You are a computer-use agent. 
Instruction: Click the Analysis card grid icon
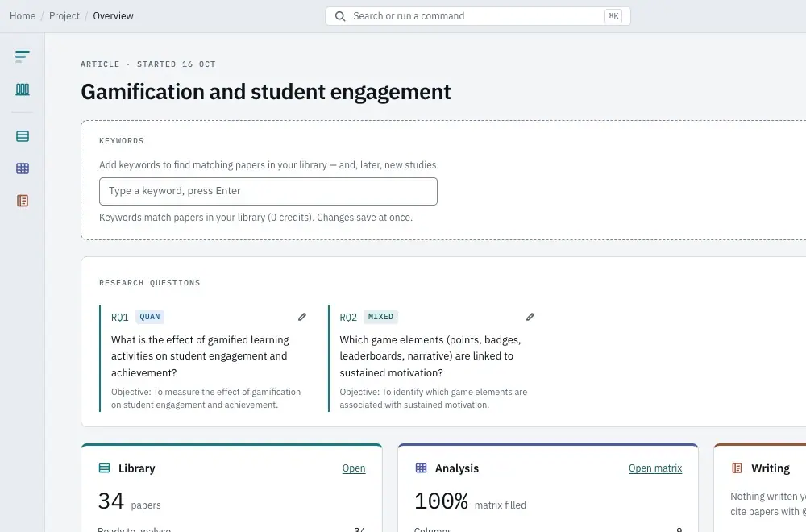421,468
